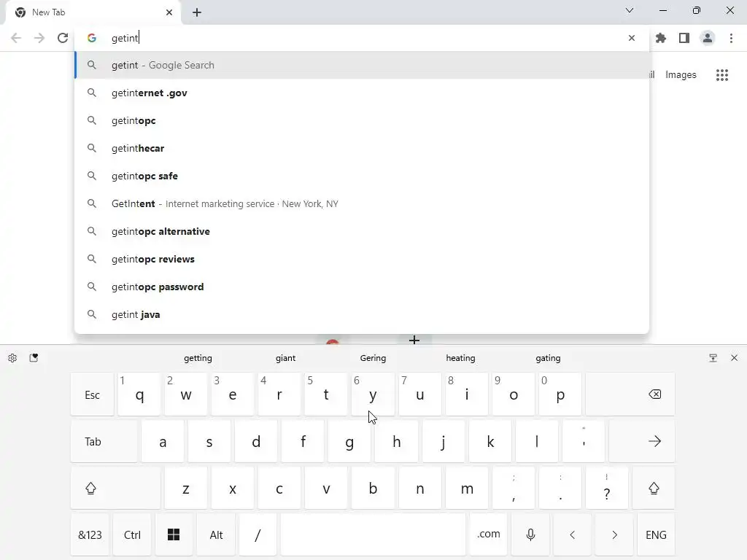
Task: Tap the comma key
Action: click(514, 488)
